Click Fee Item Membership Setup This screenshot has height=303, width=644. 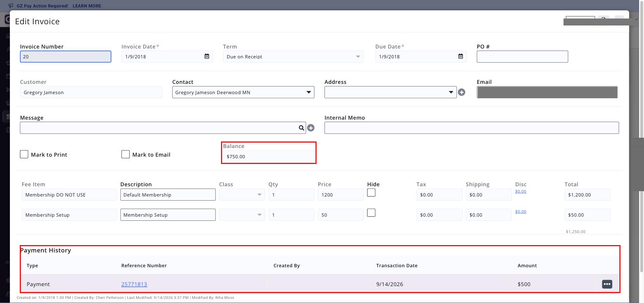(69, 215)
